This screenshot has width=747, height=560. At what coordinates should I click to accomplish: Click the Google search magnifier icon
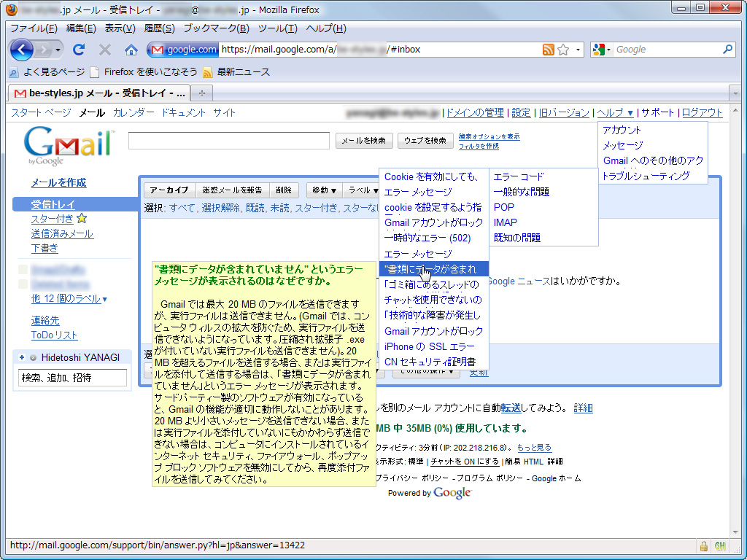pyautogui.click(x=730, y=49)
